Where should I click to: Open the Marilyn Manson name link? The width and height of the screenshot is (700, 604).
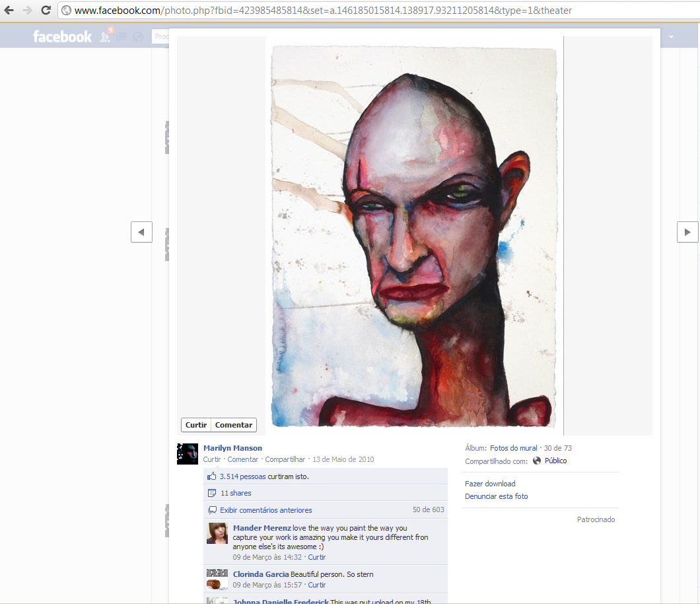(232, 448)
